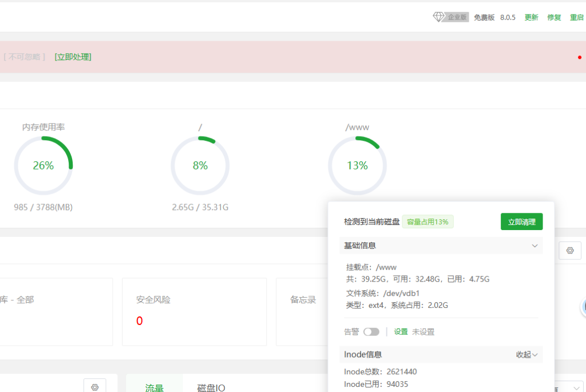Collapse the Inode信息 section via 收起
The image size is (586, 392).
coord(526,355)
